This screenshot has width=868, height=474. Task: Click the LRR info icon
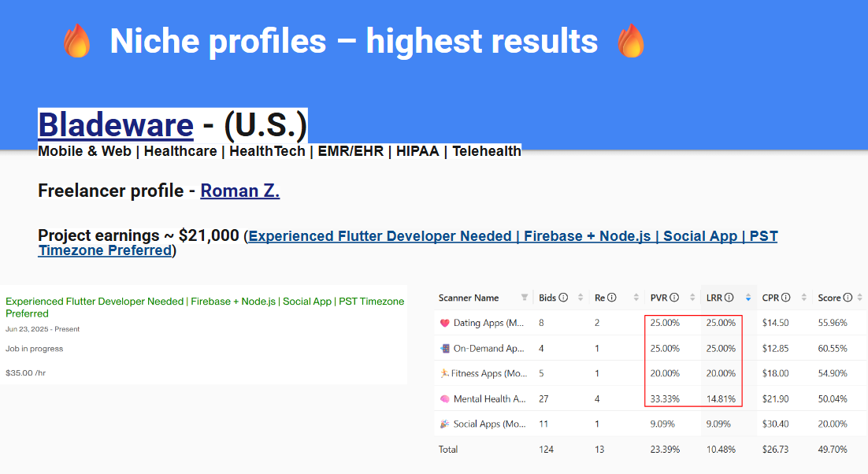pyautogui.click(x=729, y=298)
